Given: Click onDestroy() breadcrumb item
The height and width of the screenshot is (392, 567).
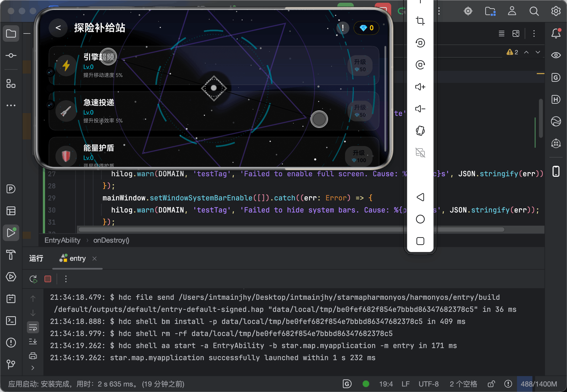Looking at the screenshot, I should pos(111,240).
